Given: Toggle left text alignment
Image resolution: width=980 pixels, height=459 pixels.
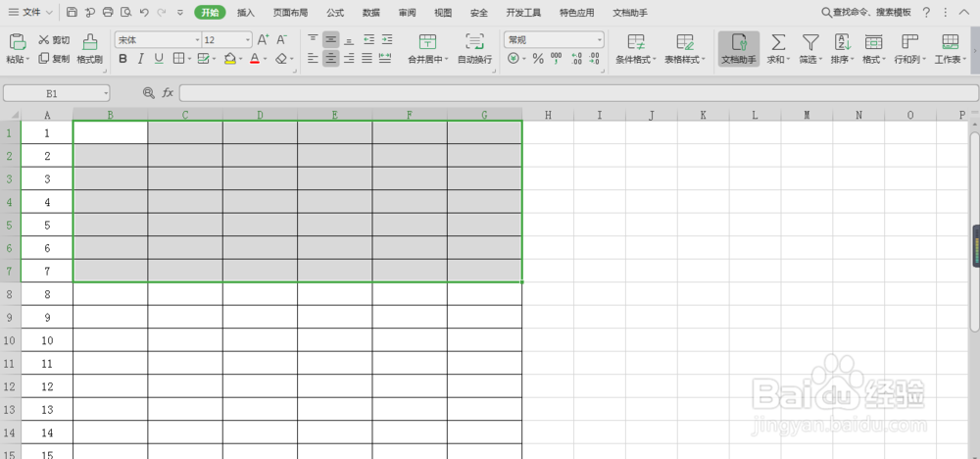Looking at the screenshot, I should click(x=314, y=59).
